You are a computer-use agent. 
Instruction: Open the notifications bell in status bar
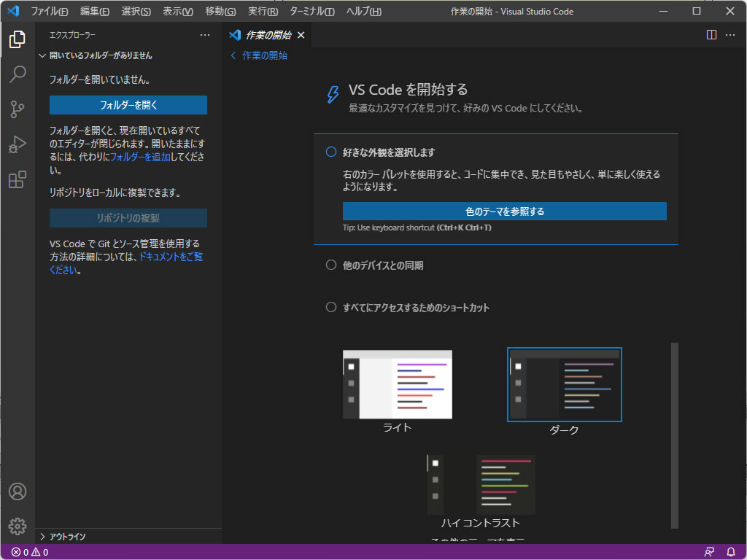pyautogui.click(x=730, y=552)
